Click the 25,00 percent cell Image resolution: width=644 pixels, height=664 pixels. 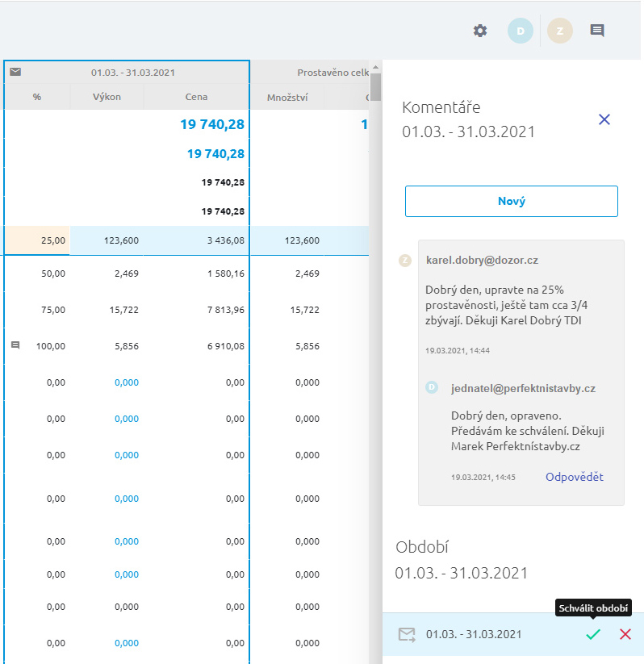click(x=37, y=240)
